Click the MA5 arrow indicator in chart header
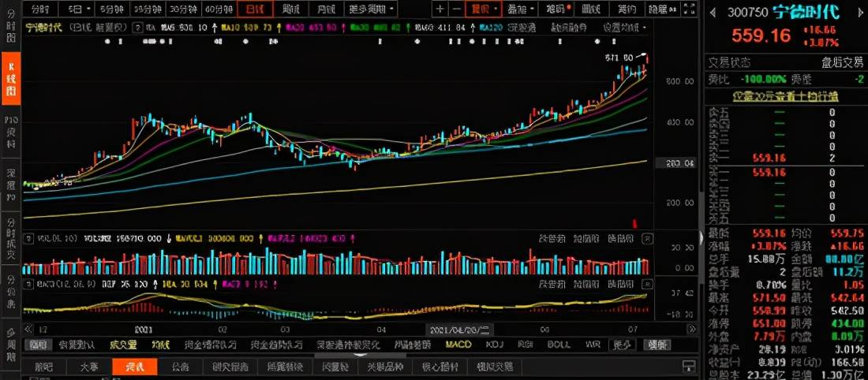The height and width of the screenshot is (380, 868). click(x=214, y=27)
